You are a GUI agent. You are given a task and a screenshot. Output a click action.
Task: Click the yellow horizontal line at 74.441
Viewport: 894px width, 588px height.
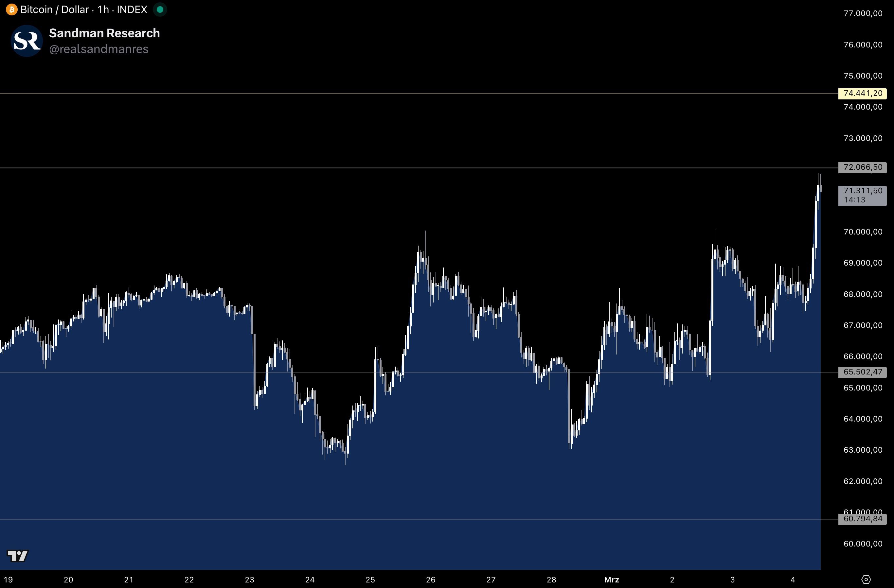(413, 94)
